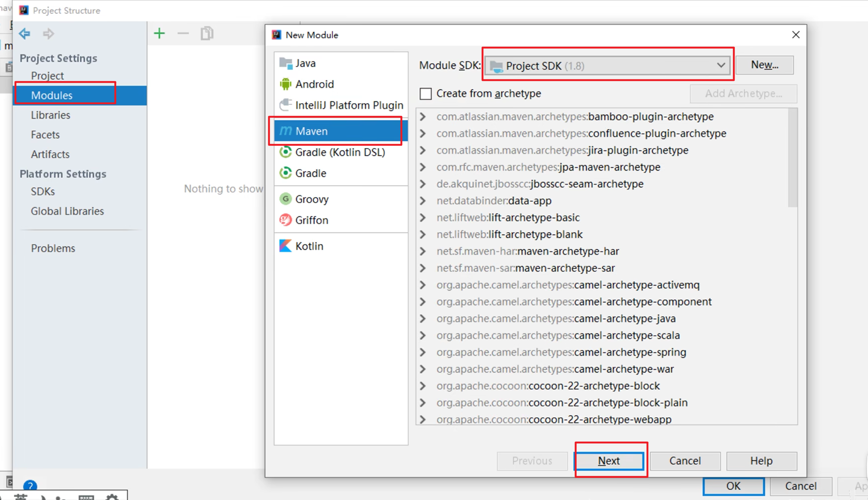Screen dimensions: 868x500
Task: Click the New... SDK button
Action: click(764, 65)
